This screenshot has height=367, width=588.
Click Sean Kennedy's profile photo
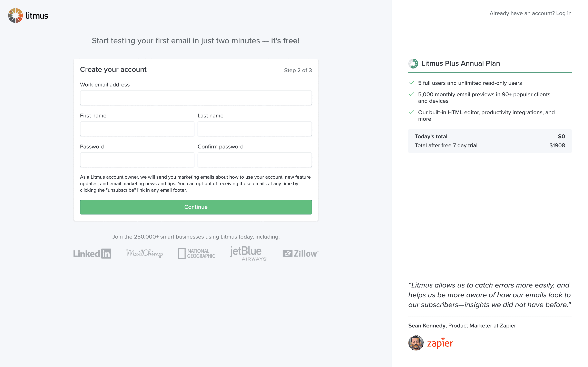pyautogui.click(x=416, y=343)
